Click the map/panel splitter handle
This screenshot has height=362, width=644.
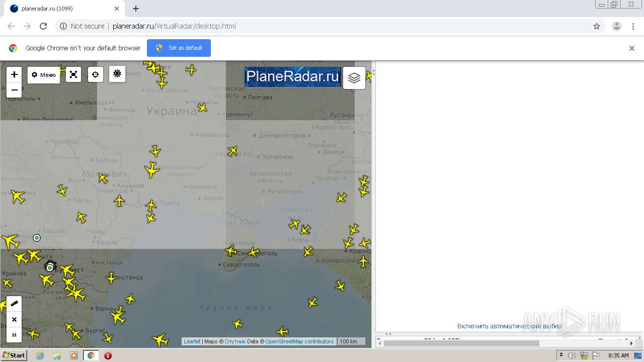click(x=373, y=73)
